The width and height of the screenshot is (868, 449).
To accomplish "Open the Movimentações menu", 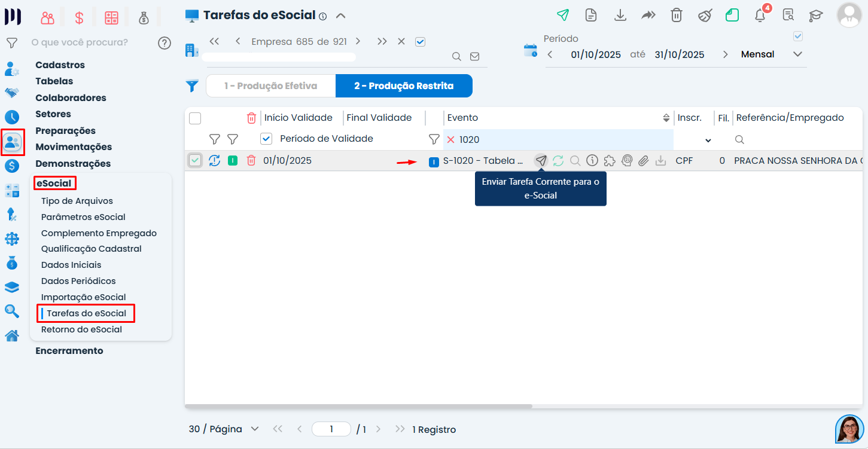I will pos(74,147).
